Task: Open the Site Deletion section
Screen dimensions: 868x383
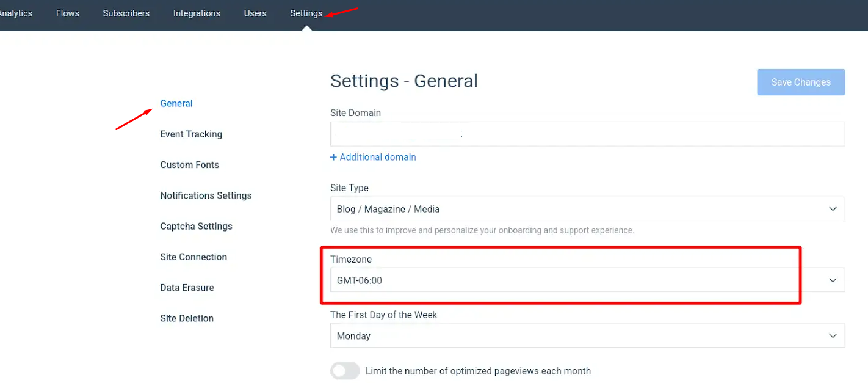Action: pyautogui.click(x=187, y=318)
